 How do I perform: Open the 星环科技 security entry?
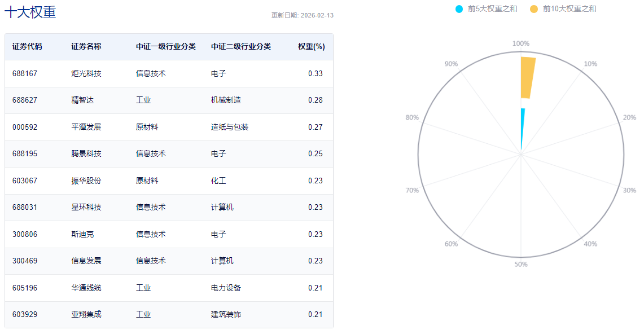pos(86,208)
